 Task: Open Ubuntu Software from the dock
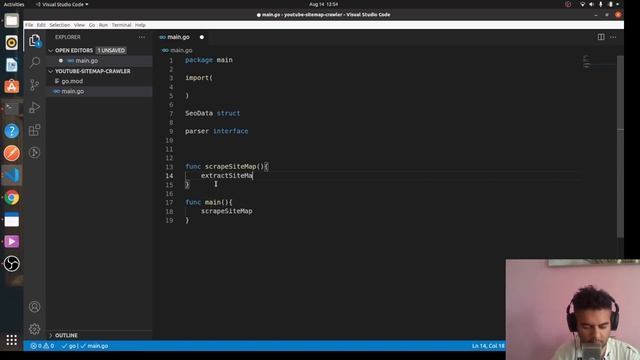click(11, 87)
